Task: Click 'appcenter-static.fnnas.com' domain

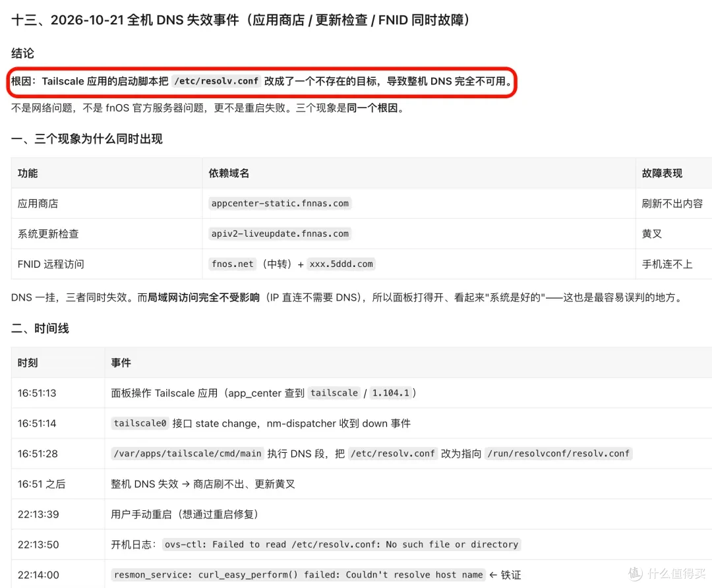Action: click(x=280, y=204)
